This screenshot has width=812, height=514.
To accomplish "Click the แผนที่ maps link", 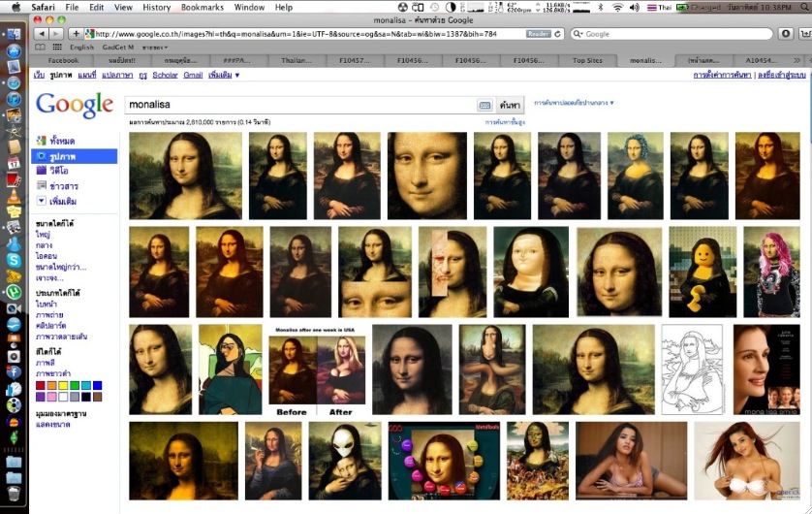I will click(87, 75).
